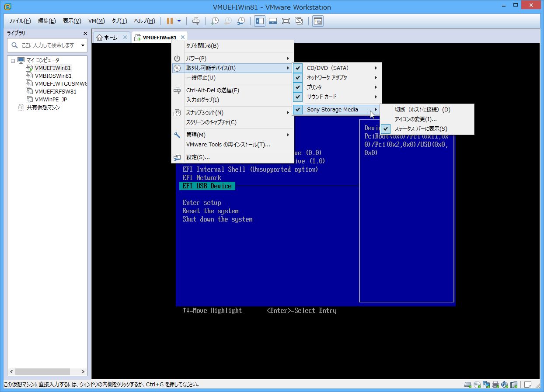
Task: Open 設定(S)... from the context menu
Action: tap(232, 157)
